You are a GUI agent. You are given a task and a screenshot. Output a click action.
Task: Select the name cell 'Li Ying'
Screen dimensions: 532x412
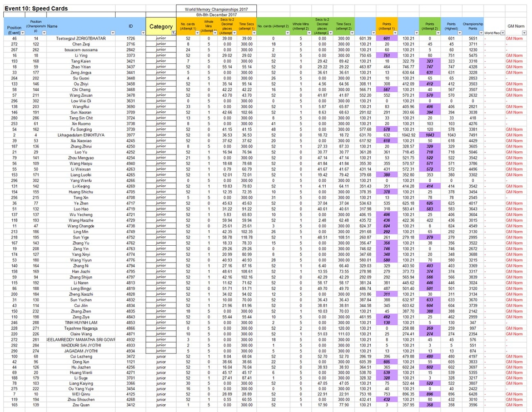click(x=81, y=56)
